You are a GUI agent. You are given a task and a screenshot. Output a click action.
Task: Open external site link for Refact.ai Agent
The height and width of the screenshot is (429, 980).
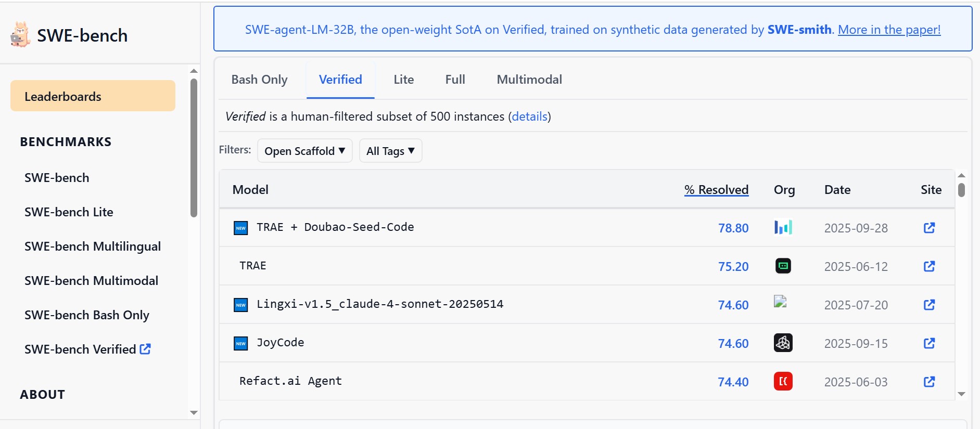tap(929, 382)
